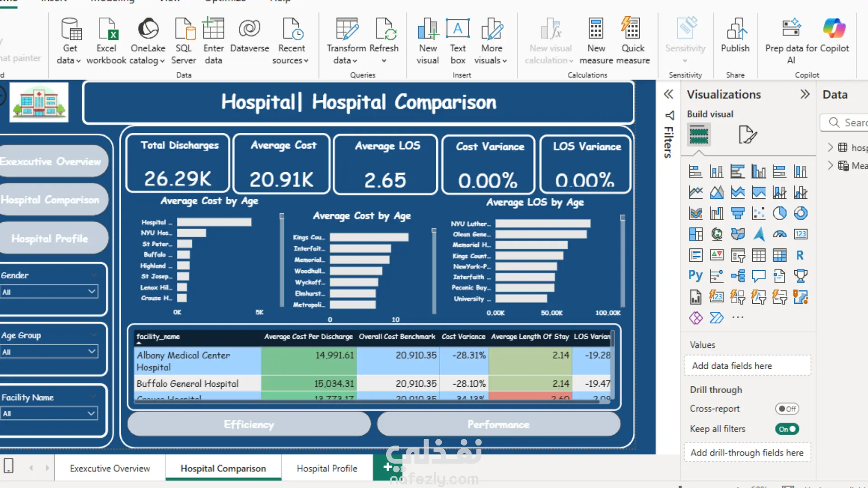The height and width of the screenshot is (488, 868).
Task: Switch to Exexcutive Overview page tab
Action: [x=110, y=469]
